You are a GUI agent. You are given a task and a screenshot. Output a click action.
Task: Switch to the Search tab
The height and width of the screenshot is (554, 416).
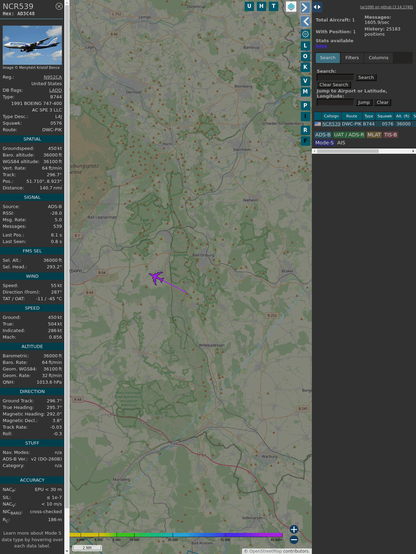pyautogui.click(x=328, y=58)
